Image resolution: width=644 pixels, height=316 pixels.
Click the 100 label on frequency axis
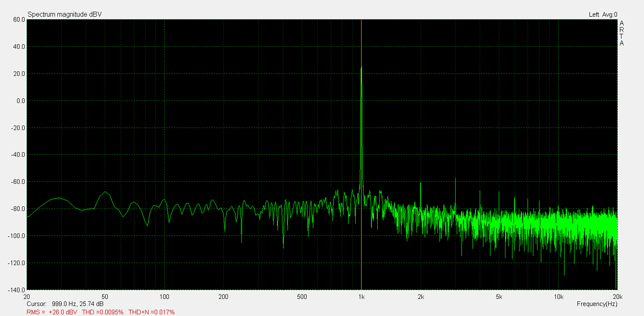[x=165, y=297]
